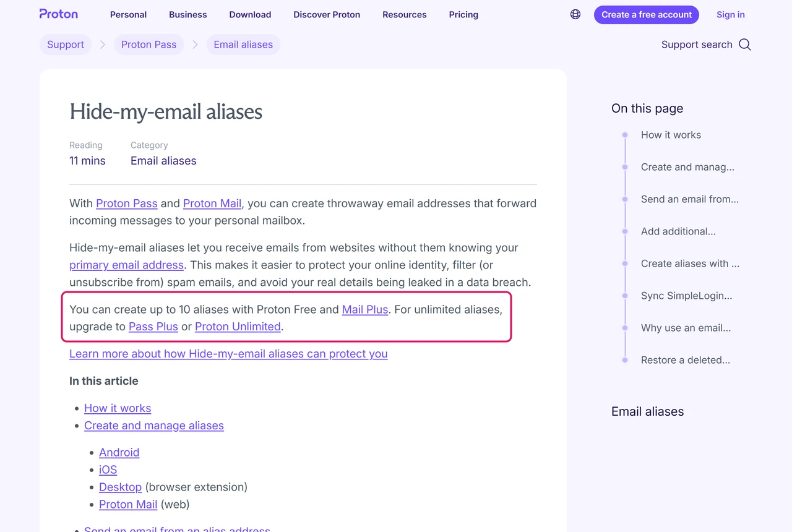Viewport: 792px width, 532px height.
Task: Go to Support breadcrumb
Action: 66,45
